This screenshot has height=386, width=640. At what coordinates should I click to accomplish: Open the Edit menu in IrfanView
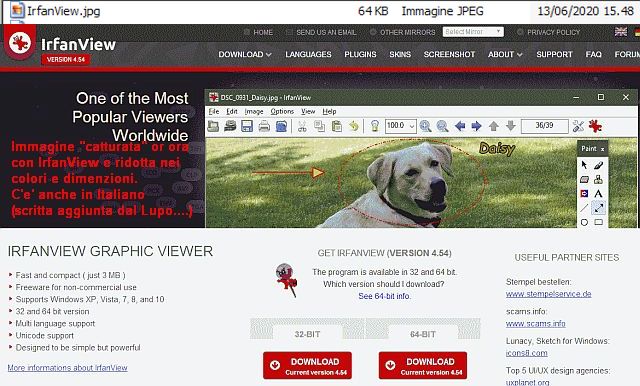[x=232, y=111]
